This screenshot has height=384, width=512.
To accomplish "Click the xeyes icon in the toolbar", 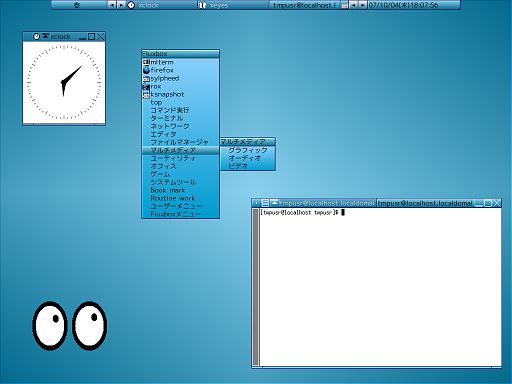I will coord(202,5).
